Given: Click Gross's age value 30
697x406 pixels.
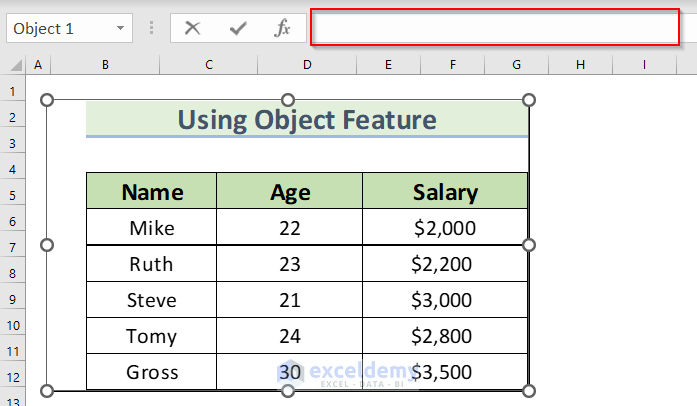Looking at the screenshot, I should pos(289,372).
